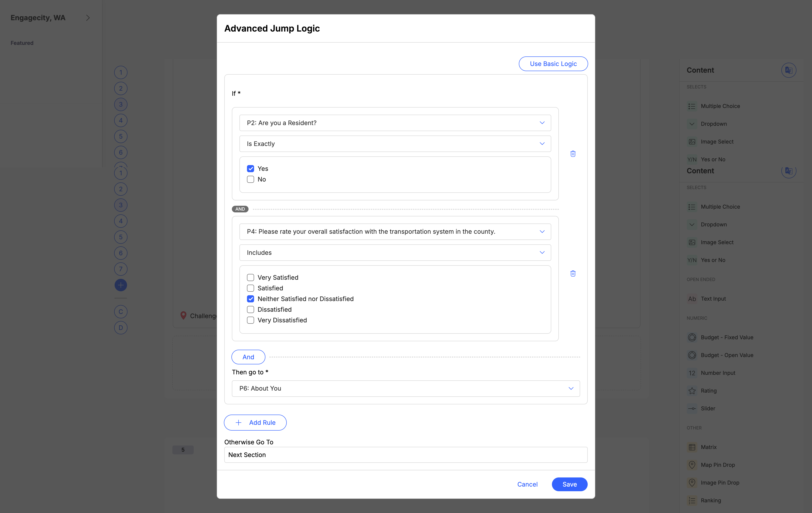Check the Satisfied checkbox
812x513 pixels.
click(x=251, y=288)
